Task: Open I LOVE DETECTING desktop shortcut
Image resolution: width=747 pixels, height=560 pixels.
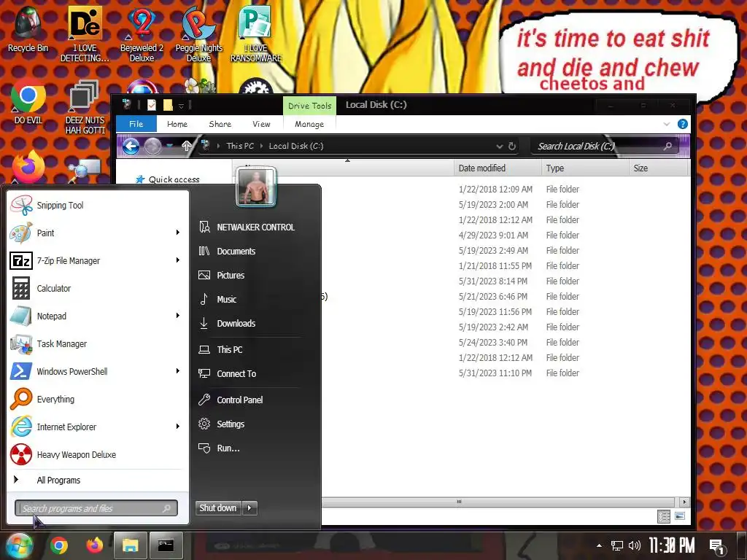Action: click(x=85, y=34)
